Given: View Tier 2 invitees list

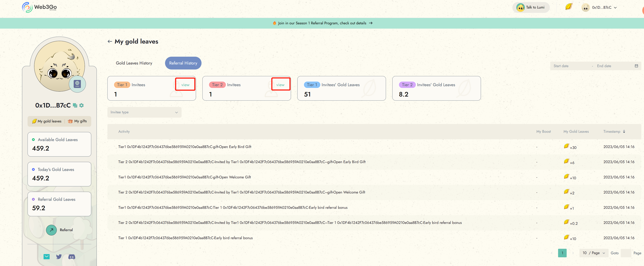Looking at the screenshot, I should (x=280, y=85).
